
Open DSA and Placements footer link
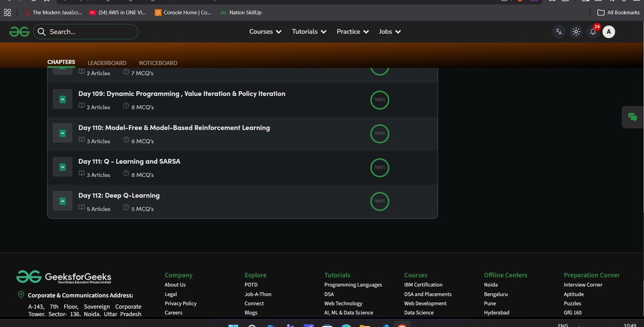(x=428, y=294)
